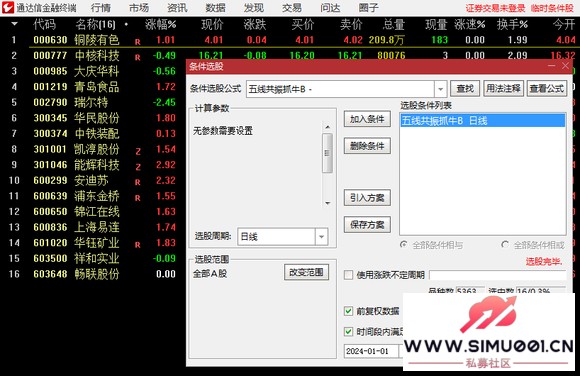This screenshot has height=376, width=580.
Task: Minimize the 条件选股 dialog
Action: (552, 66)
